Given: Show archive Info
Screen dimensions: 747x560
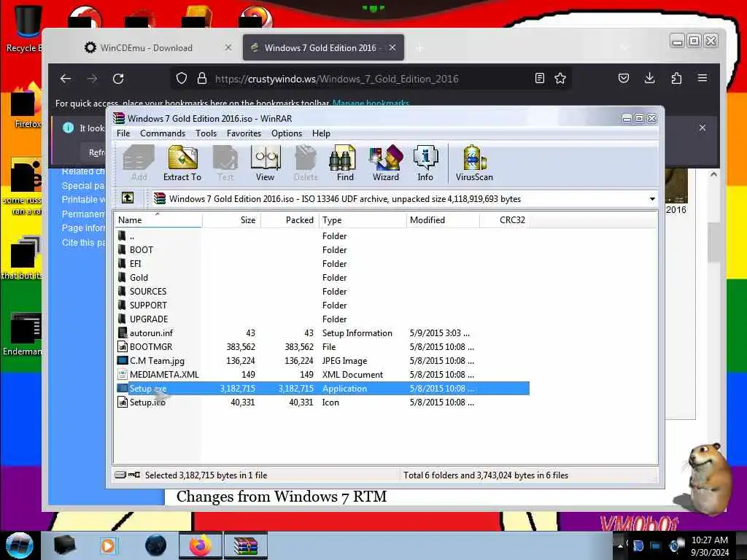Looking at the screenshot, I should [x=425, y=163].
